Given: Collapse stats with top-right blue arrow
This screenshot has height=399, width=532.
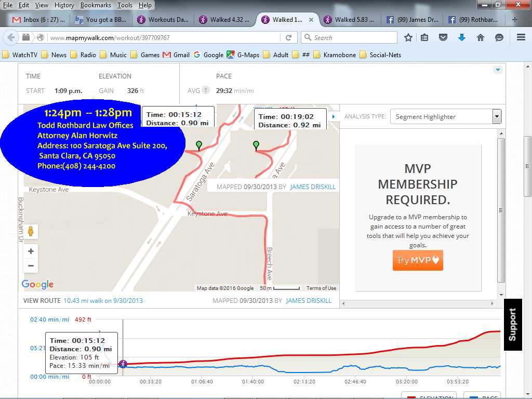Looking at the screenshot, I should point(498,70).
